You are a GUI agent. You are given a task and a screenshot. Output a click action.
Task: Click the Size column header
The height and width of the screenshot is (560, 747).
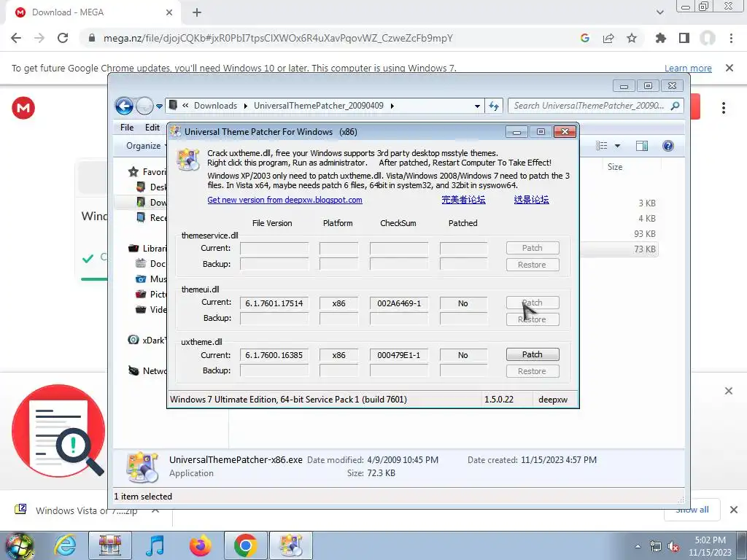coord(614,167)
